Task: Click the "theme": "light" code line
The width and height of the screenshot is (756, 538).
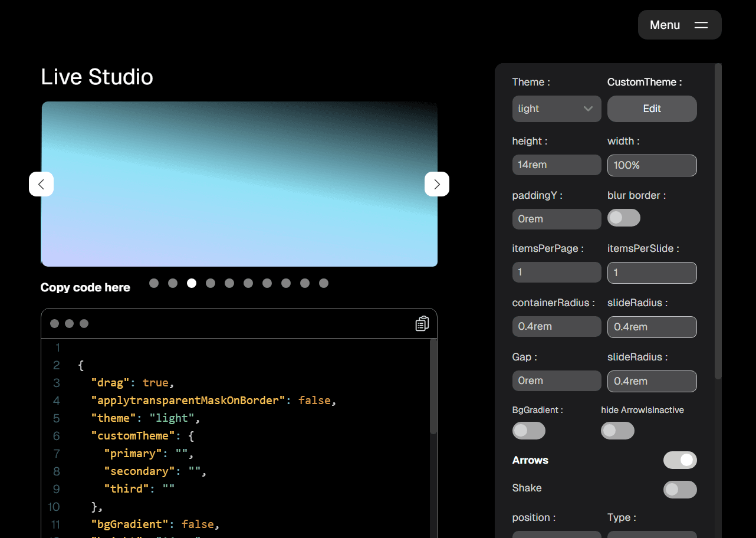Action: (x=146, y=418)
